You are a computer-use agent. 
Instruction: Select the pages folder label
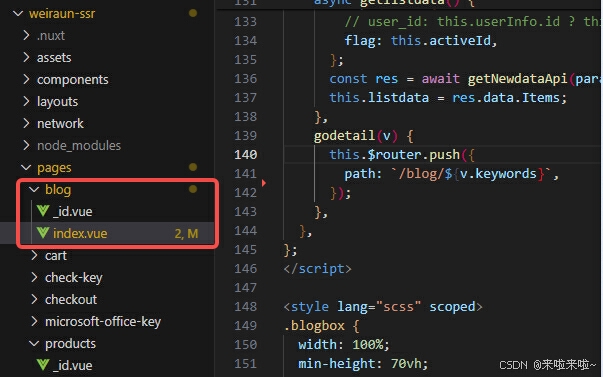coord(54,168)
